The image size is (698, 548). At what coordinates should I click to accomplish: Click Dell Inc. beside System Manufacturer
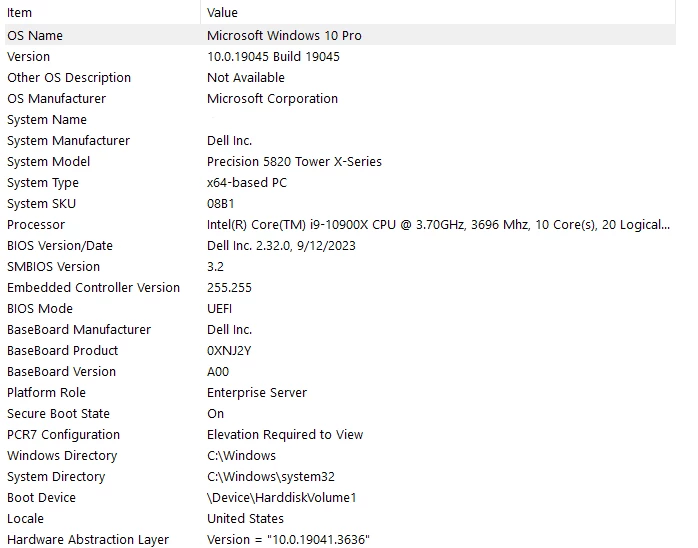pyautogui.click(x=230, y=141)
